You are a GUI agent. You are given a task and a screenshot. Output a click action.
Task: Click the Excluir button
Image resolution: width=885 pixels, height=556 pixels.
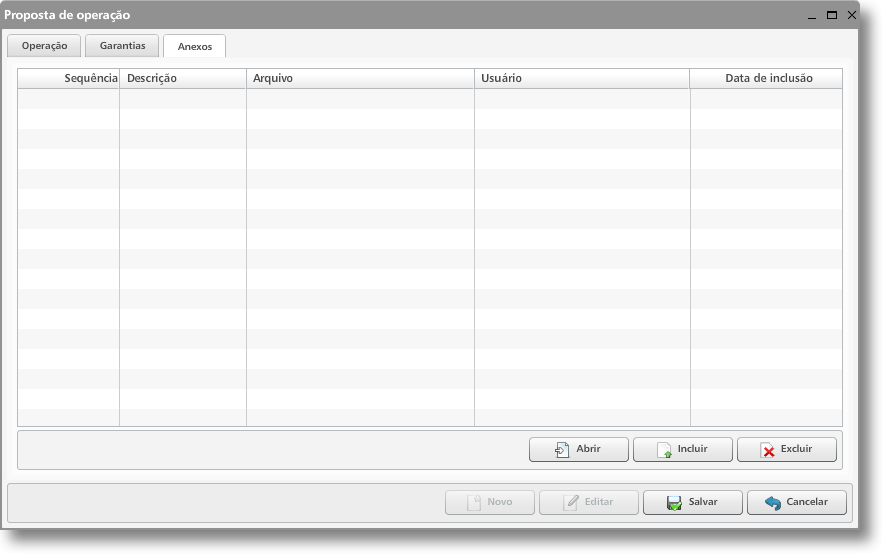(x=787, y=449)
